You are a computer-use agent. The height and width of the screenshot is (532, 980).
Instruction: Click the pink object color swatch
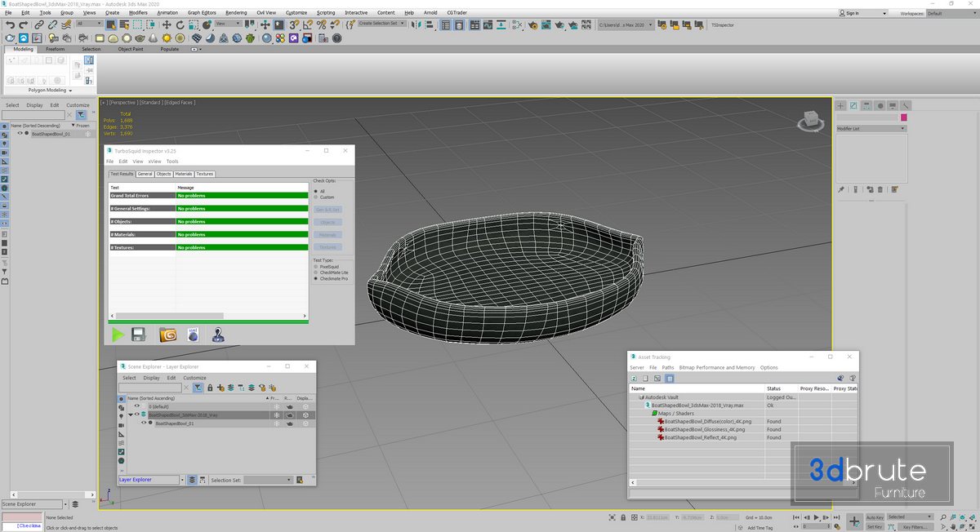point(904,117)
